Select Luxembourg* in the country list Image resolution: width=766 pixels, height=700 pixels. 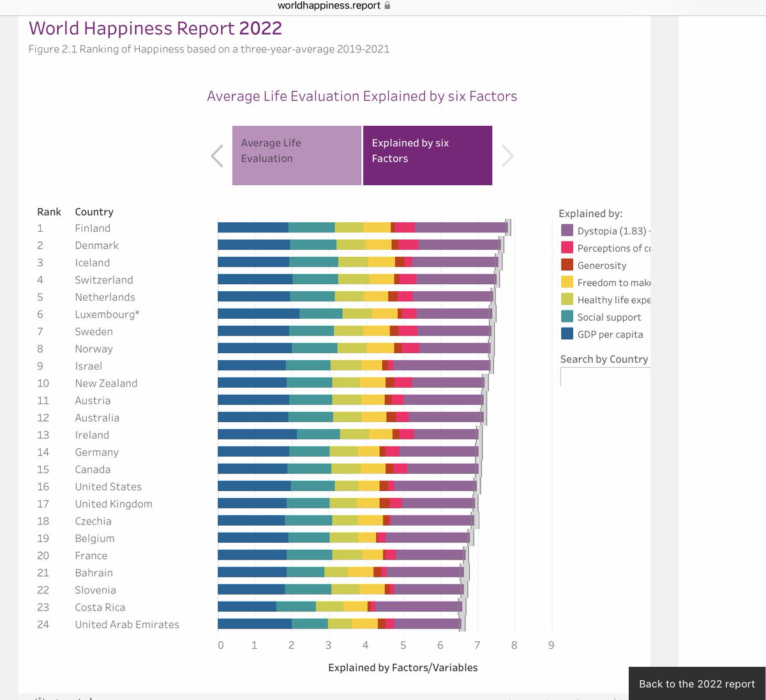coord(107,314)
